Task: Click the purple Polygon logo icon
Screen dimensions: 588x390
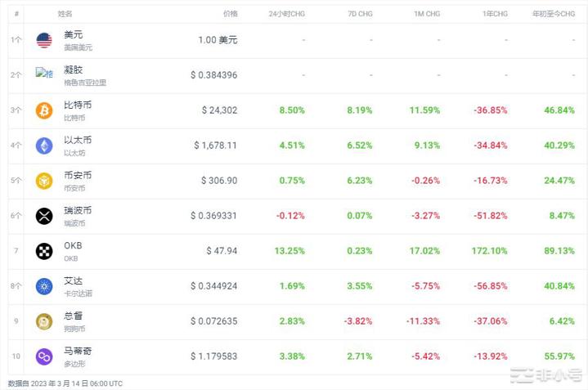Action: click(x=44, y=356)
